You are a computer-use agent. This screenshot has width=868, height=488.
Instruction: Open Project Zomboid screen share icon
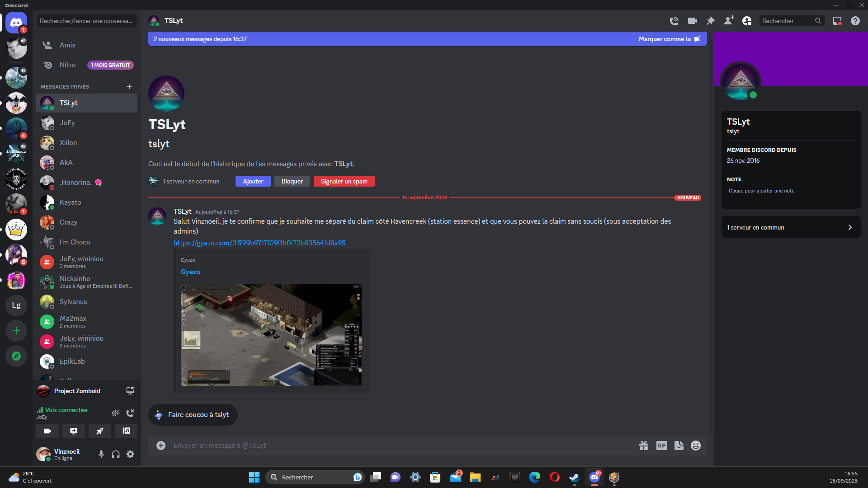click(x=130, y=391)
